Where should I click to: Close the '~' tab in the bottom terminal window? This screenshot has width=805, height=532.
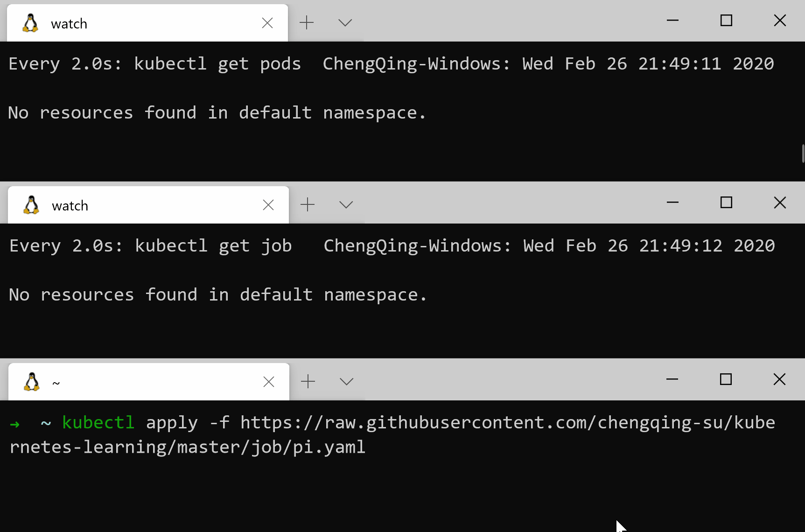269,382
